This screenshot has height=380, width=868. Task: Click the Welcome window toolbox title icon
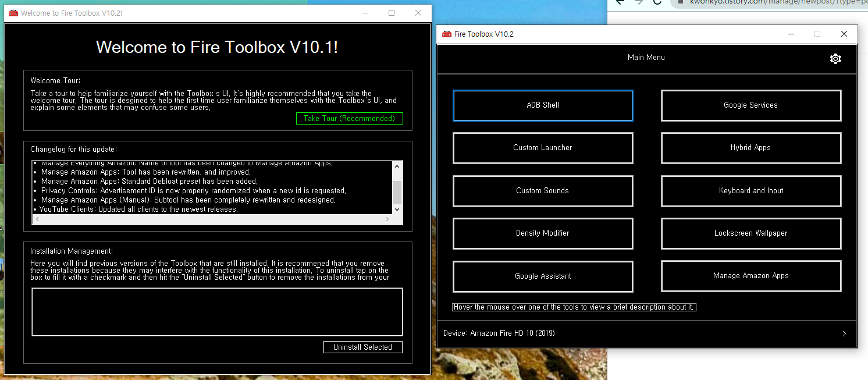coord(13,13)
